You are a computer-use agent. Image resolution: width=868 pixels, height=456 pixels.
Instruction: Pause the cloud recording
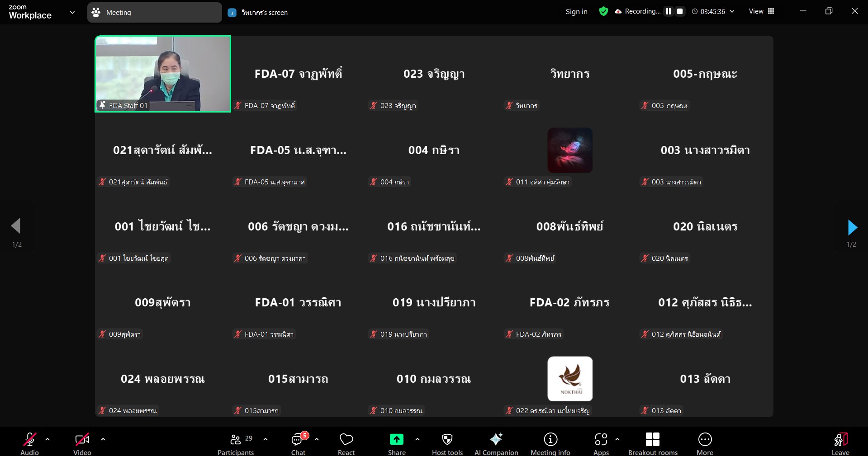[x=669, y=11]
